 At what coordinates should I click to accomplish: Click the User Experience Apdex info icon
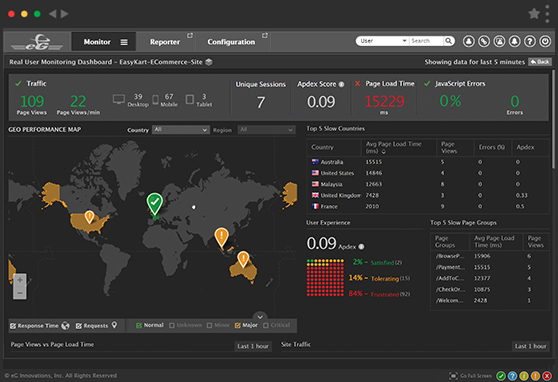361,246
